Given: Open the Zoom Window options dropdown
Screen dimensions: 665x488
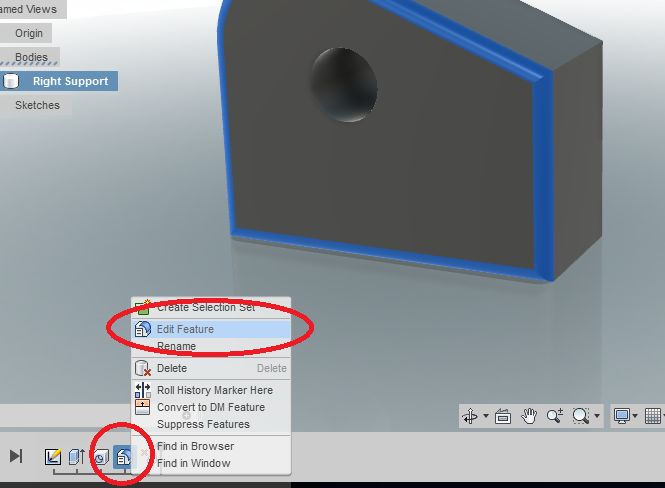Looking at the screenshot, I should point(597,415).
